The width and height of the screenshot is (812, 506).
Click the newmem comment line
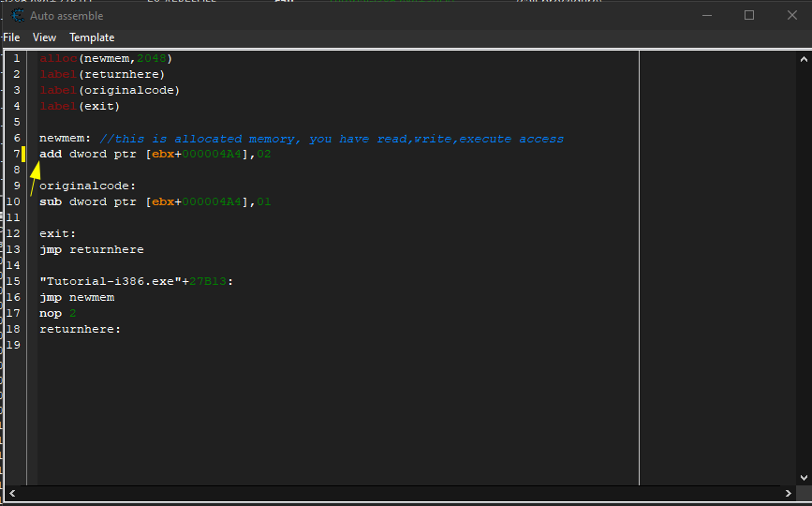pyautogui.click(x=300, y=139)
